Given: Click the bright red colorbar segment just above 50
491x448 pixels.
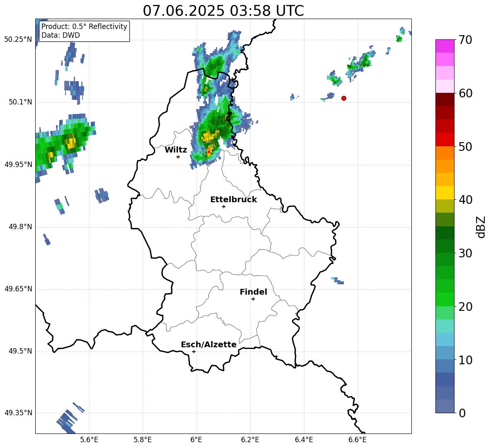Looking at the screenshot, I should (x=445, y=140).
